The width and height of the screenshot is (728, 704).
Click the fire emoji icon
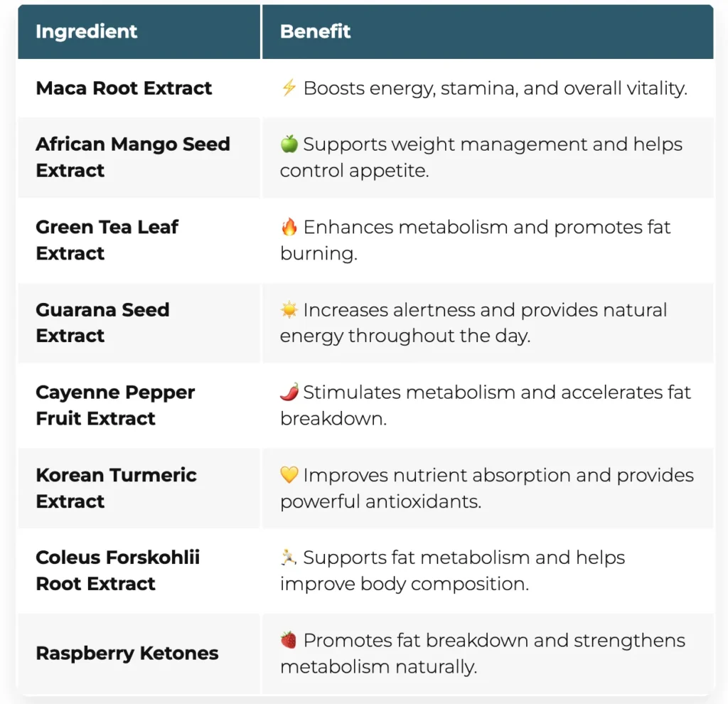(289, 228)
